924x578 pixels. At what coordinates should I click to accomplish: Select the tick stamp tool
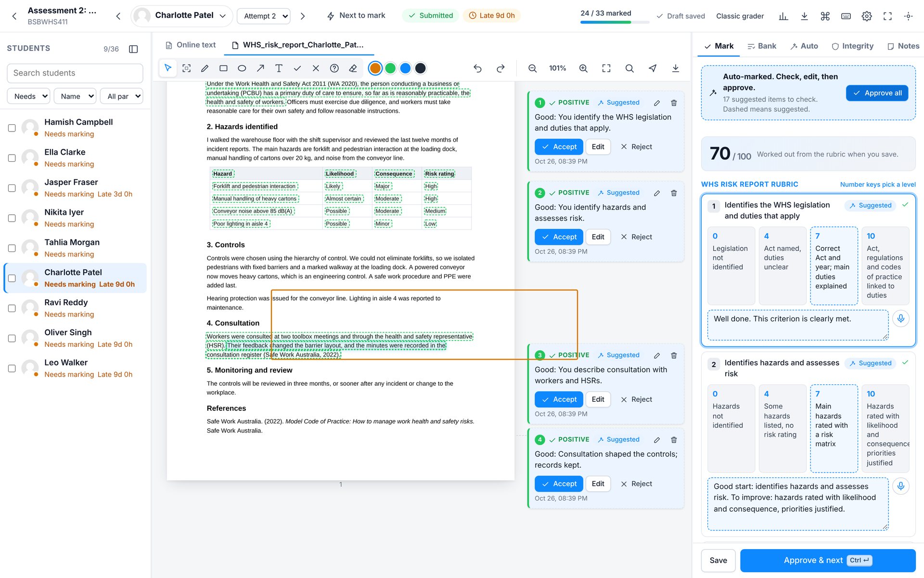click(297, 68)
